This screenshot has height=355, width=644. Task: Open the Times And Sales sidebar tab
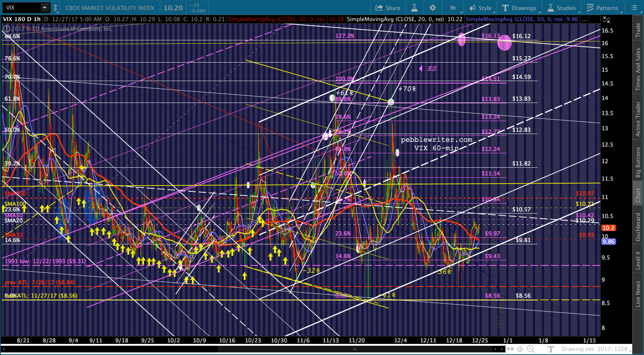coord(638,70)
